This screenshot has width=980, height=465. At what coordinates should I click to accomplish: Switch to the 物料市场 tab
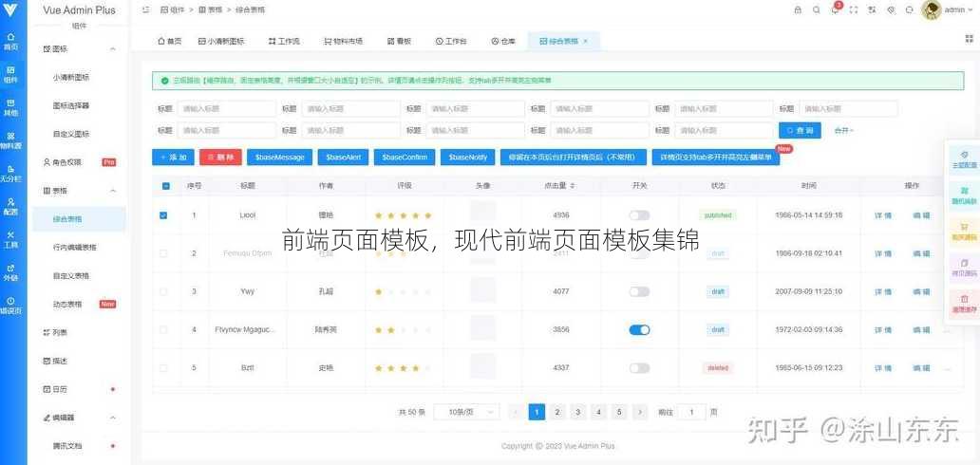point(344,41)
